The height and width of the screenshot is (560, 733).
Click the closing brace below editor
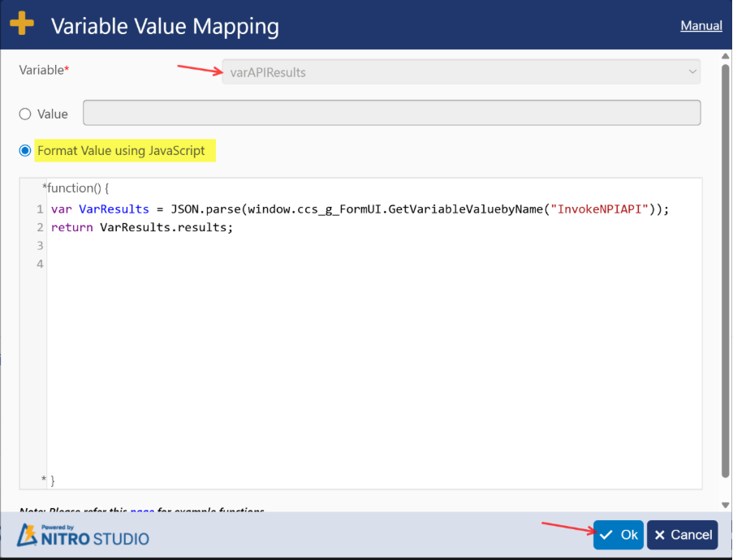point(53,480)
